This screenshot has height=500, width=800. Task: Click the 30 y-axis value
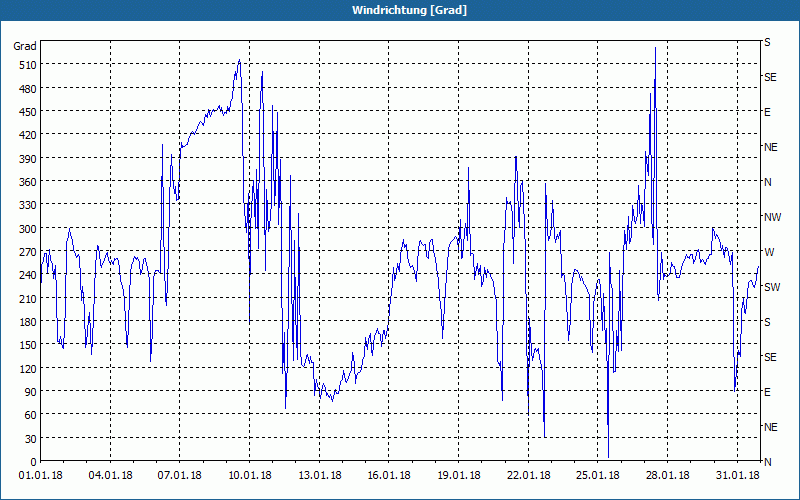point(31,439)
